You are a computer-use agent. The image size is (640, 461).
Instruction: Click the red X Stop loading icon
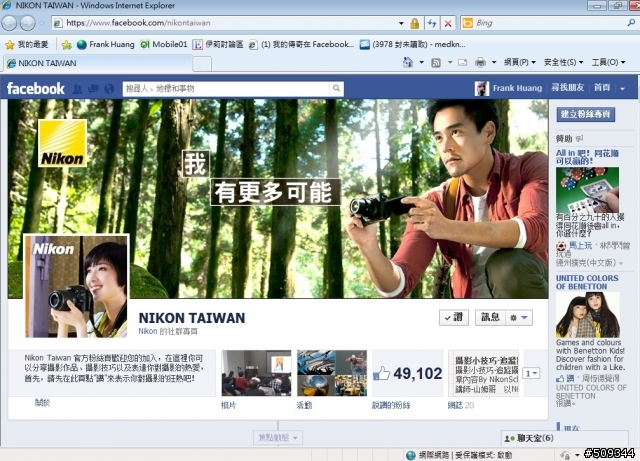click(x=448, y=23)
